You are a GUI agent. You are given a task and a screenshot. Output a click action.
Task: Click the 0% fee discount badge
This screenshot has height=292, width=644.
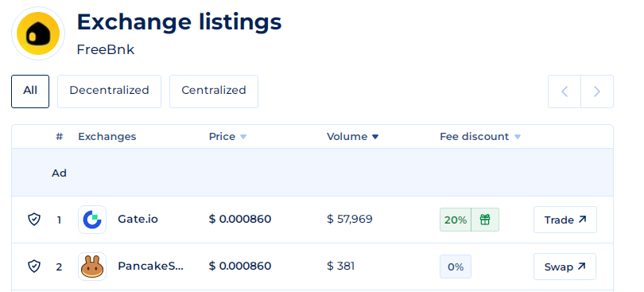coord(456,267)
